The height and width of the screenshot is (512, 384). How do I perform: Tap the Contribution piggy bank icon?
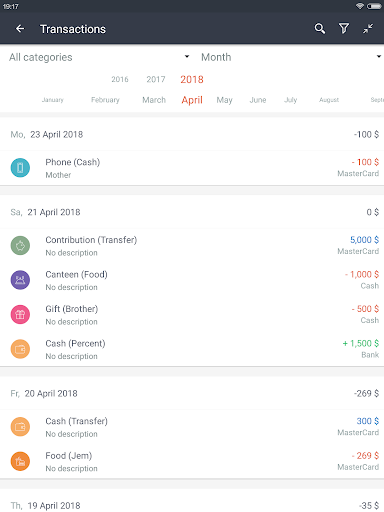tap(20, 246)
